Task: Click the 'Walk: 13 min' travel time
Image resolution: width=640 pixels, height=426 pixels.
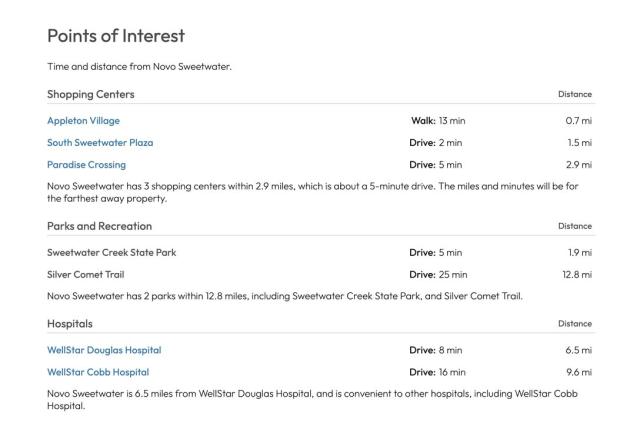Action: coord(438,121)
